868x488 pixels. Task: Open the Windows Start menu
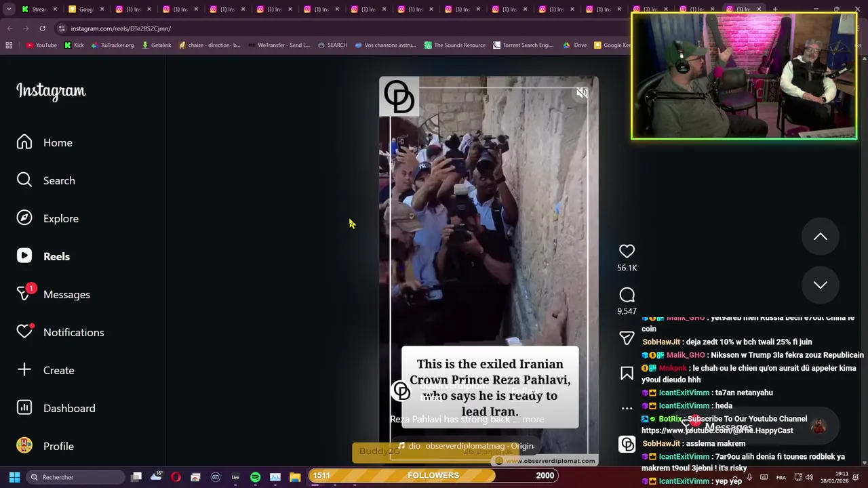[14, 477]
